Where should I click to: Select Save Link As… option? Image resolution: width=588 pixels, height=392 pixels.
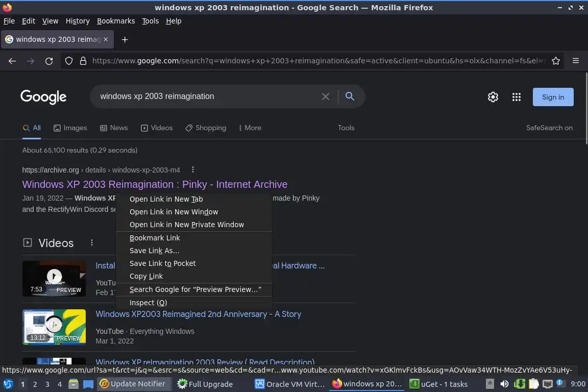[194, 251]
